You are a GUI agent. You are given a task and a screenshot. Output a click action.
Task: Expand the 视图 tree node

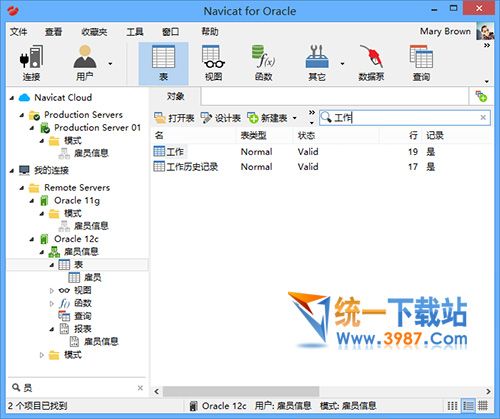point(52,291)
